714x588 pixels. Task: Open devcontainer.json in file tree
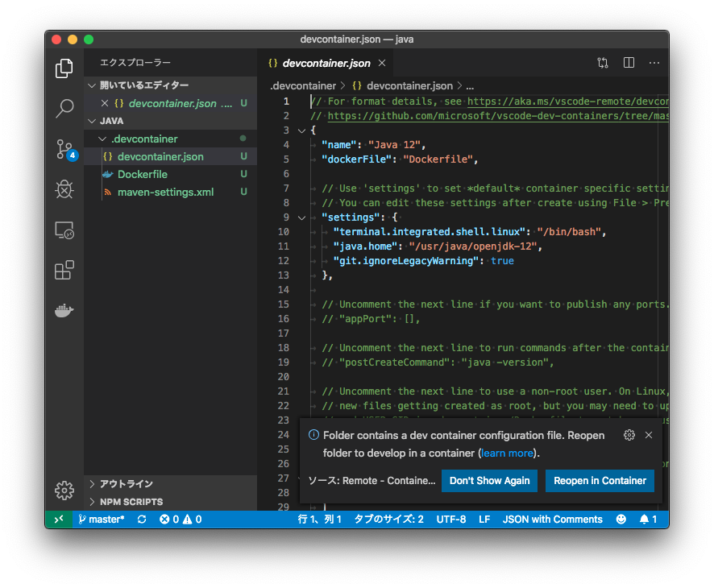pyautogui.click(x=170, y=156)
